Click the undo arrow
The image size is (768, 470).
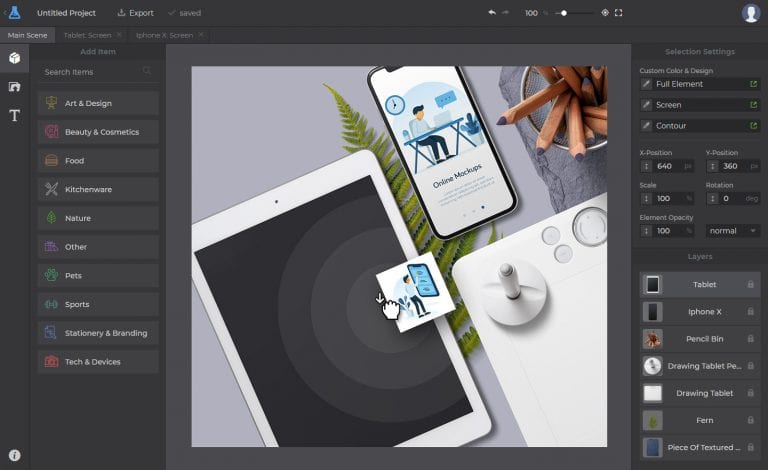pos(492,13)
